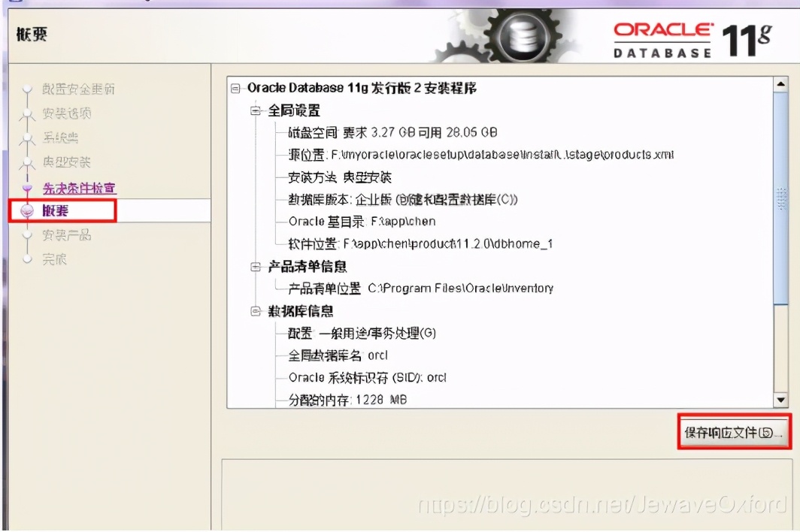
Task: Click the 分配的内存 1228 MB row
Action: (x=347, y=400)
